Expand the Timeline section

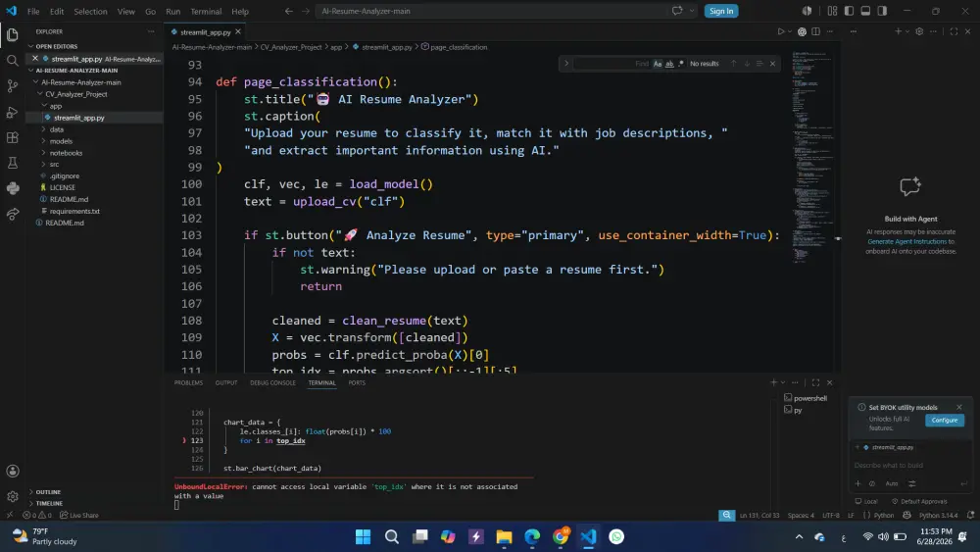49,503
